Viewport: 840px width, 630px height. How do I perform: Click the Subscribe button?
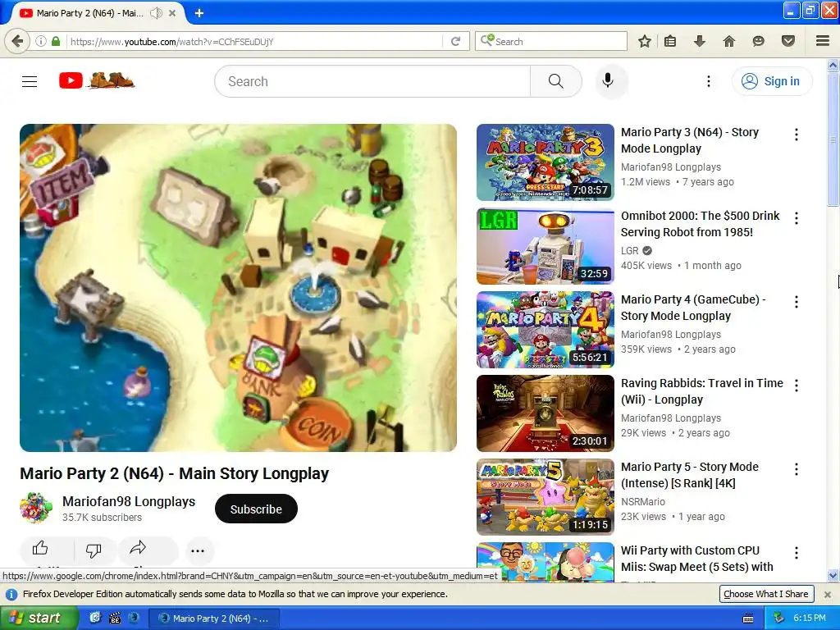[x=256, y=509]
